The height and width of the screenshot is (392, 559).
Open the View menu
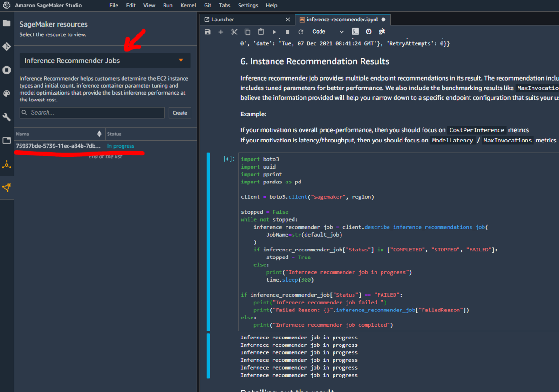[150, 6]
